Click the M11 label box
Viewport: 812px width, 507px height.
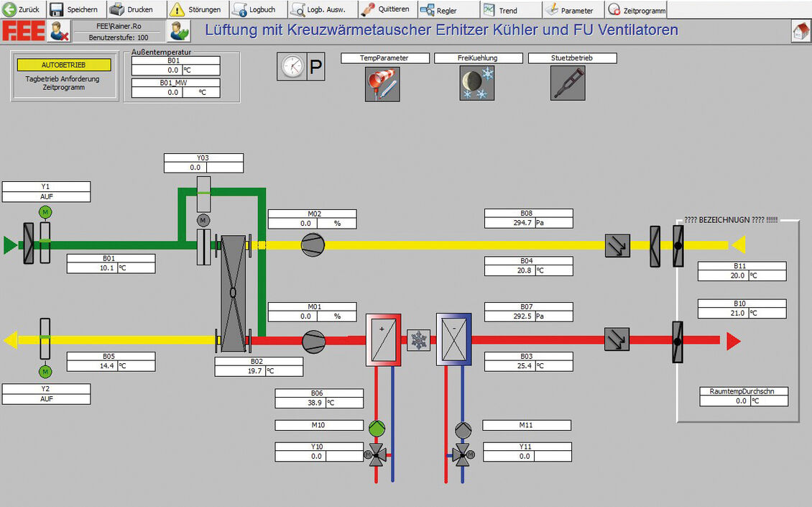[527, 425]
